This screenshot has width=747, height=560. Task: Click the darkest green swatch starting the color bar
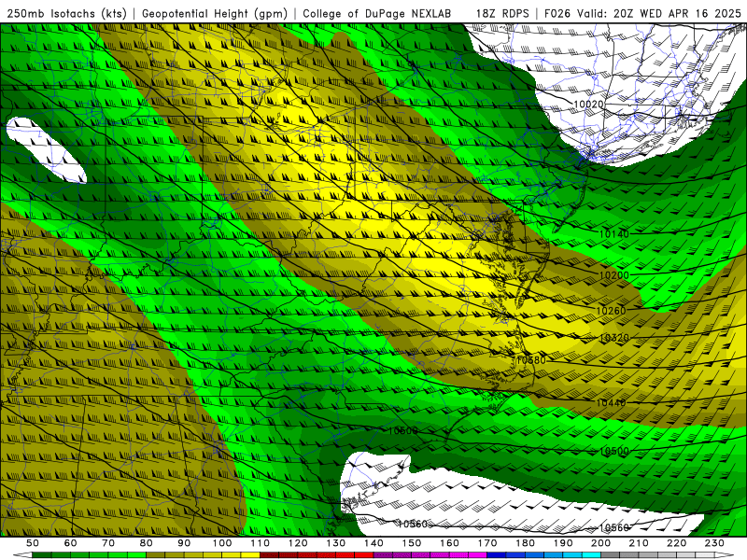point(42,555)
